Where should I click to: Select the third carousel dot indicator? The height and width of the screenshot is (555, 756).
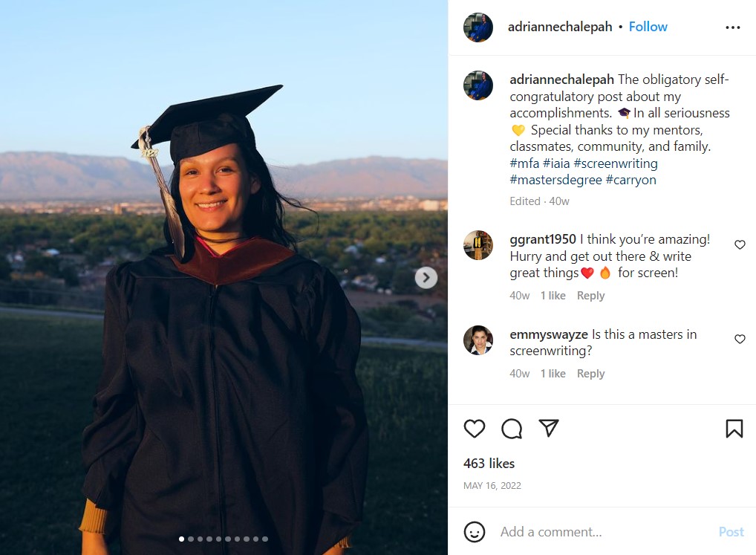(x=200, y=539)
